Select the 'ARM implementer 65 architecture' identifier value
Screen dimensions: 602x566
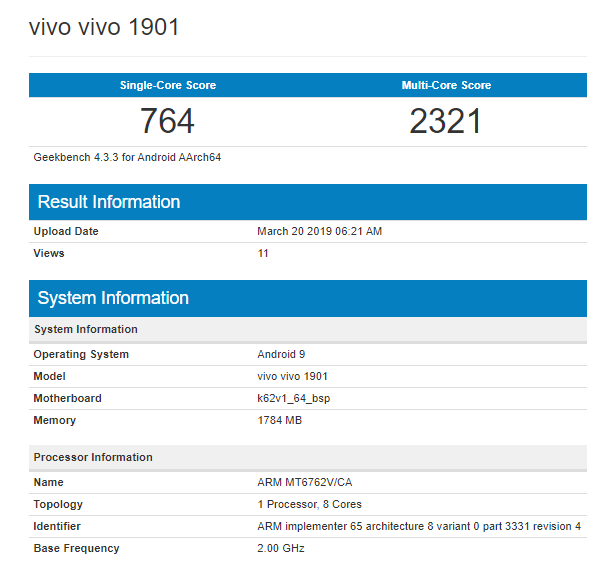tap(419, 526)
